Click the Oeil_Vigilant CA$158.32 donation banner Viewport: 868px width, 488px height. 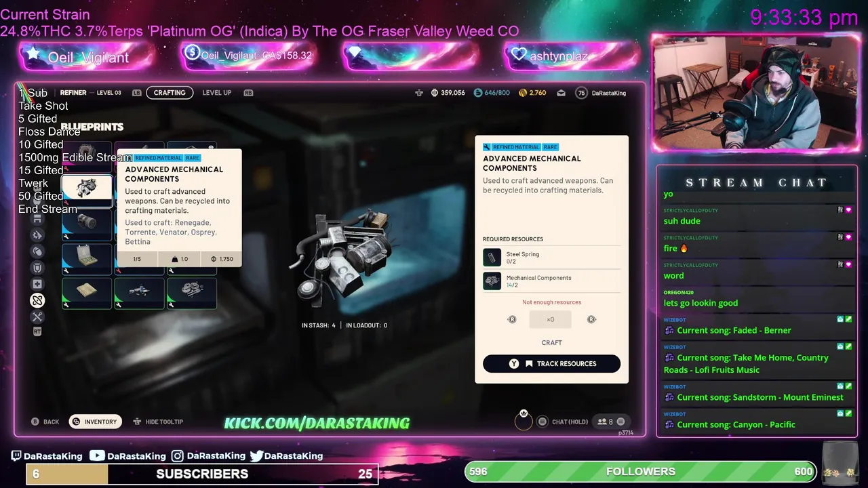click(x=248, y=56)
